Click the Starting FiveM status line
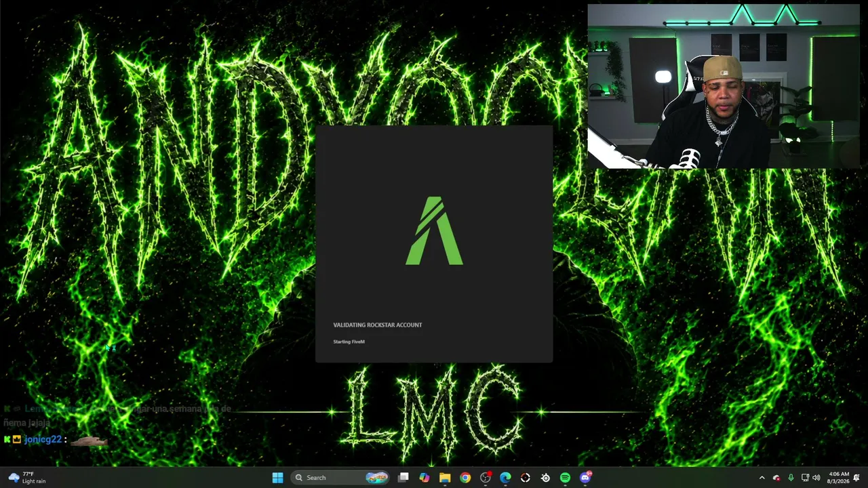This screenshot has height=488, width=868. [349, 342]
